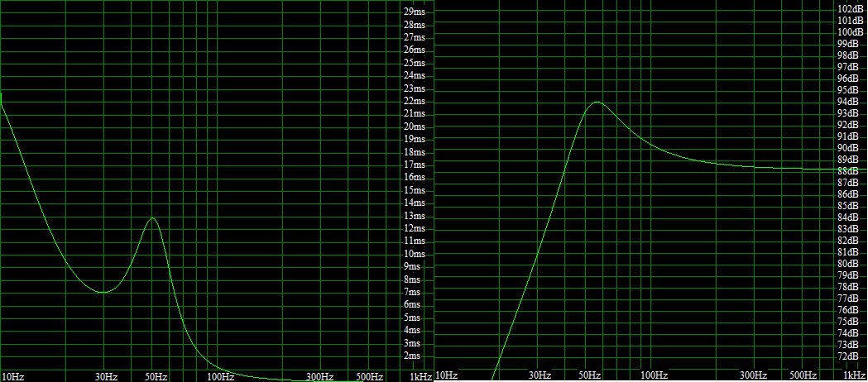Pick the "23ms" scale label
868x382 pixels.
click(415, 88)
